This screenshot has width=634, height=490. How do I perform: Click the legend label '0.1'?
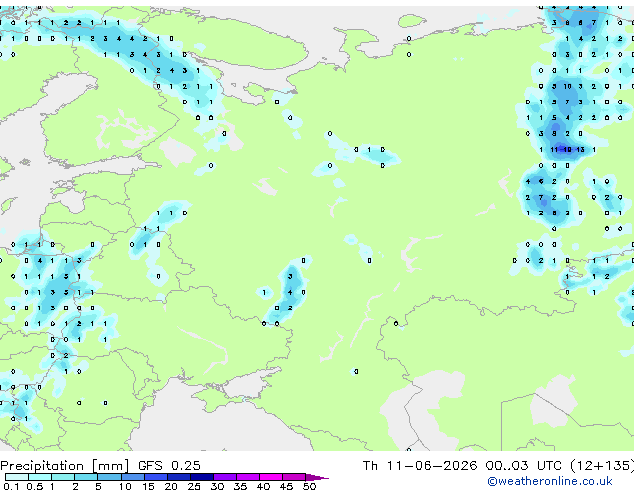coord(11,486)
